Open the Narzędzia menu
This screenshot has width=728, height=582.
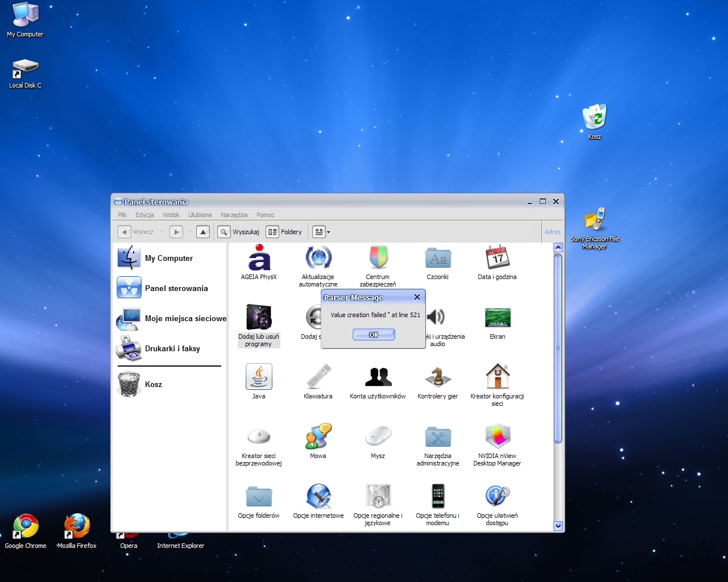pos(234,215)
